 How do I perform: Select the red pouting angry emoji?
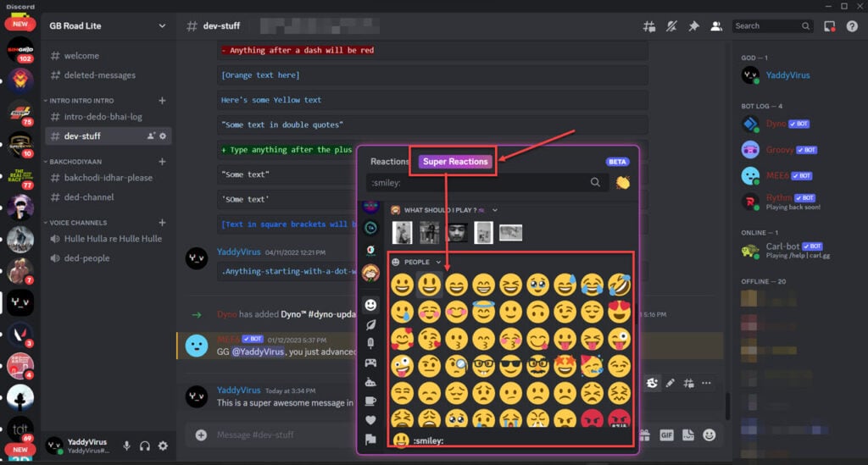(592, 418)
